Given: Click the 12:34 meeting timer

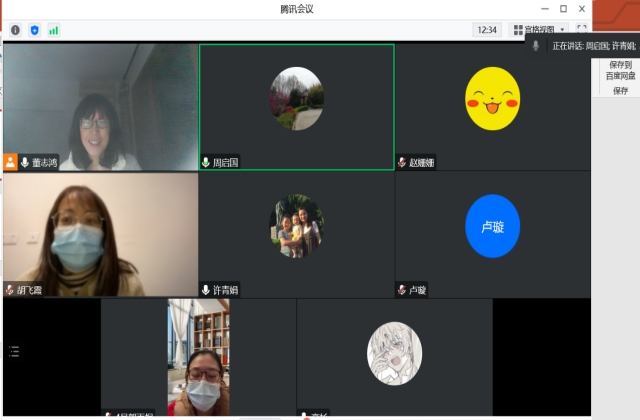Looking at the screenshot, I should pos(487,30).
